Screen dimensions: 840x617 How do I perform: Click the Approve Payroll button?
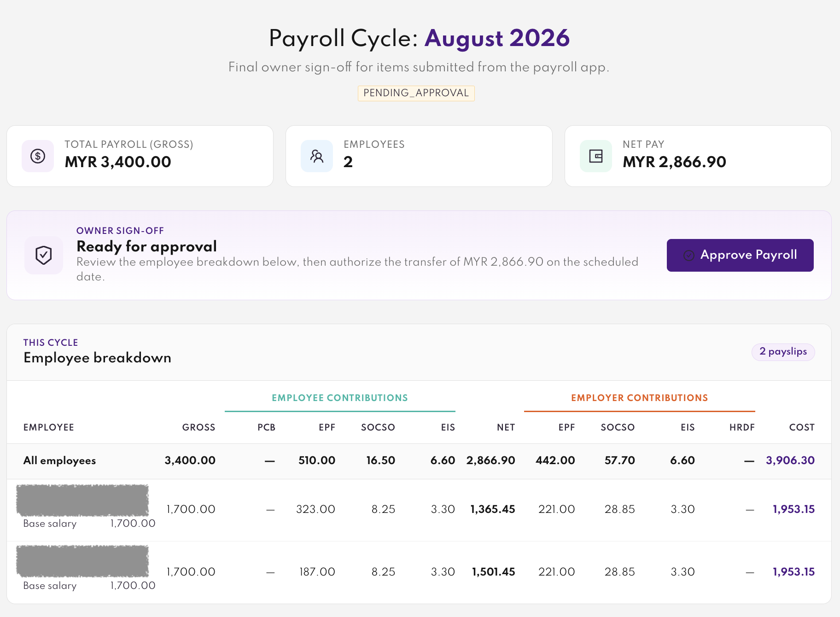(x=740, y=255)
